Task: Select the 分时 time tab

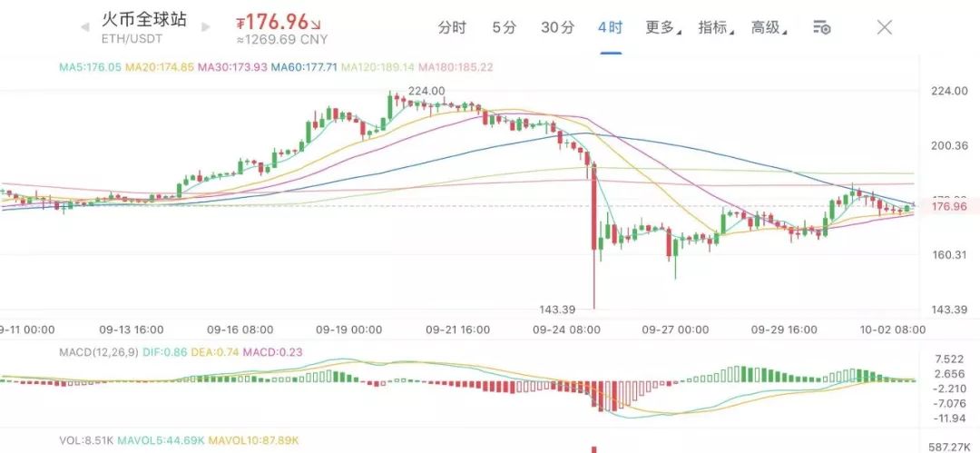Action: [x=452, y=27]
